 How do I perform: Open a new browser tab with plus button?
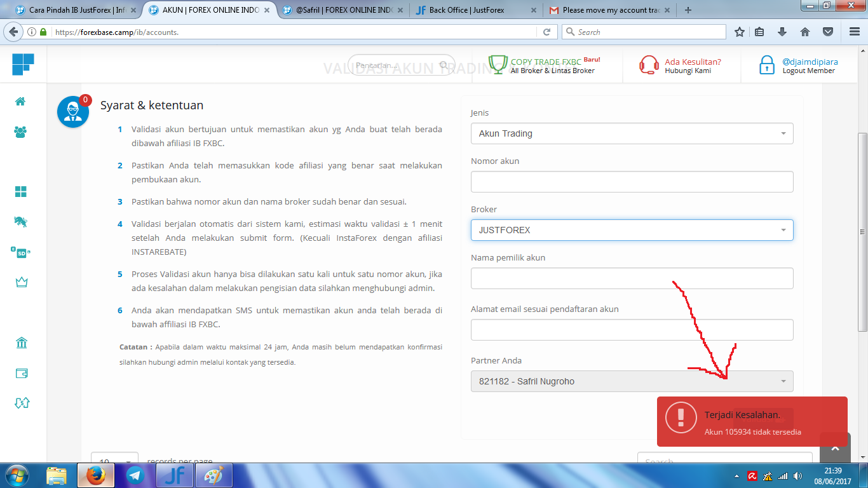pos(688,10)
